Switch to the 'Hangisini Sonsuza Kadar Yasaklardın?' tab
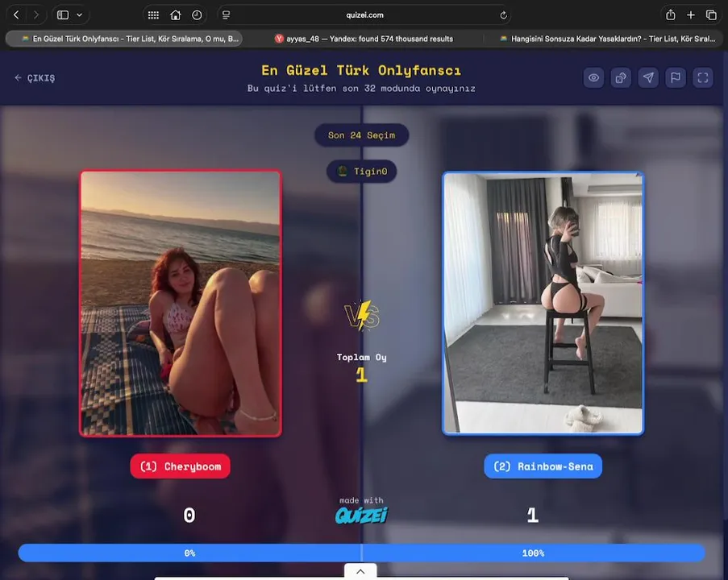728x580 pixels. click(606, 39)
